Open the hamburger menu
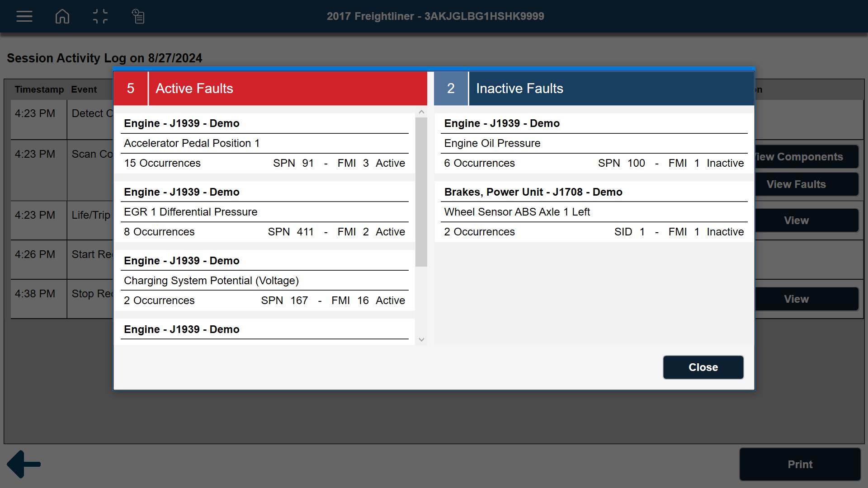 [x=24, y=16]
